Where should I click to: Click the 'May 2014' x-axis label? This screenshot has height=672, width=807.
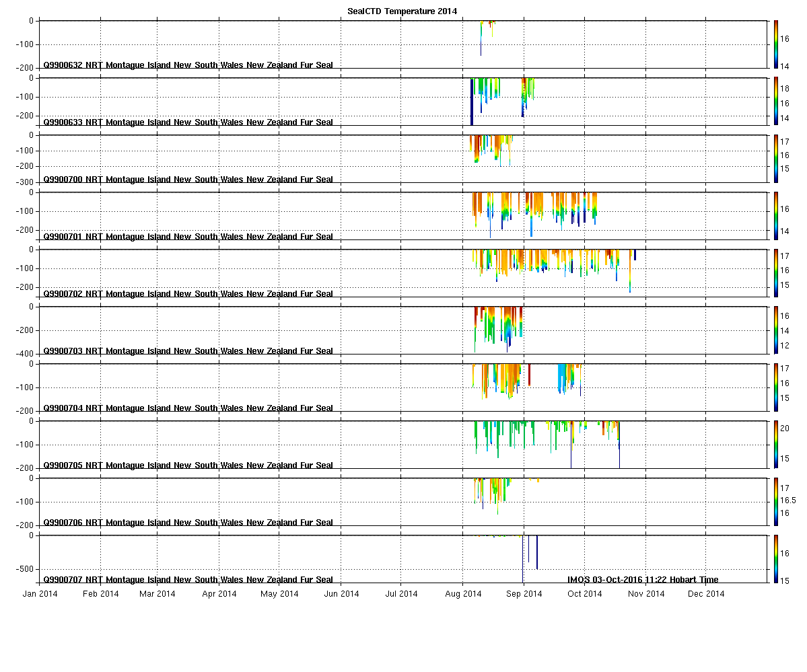[x=279, y=593]
